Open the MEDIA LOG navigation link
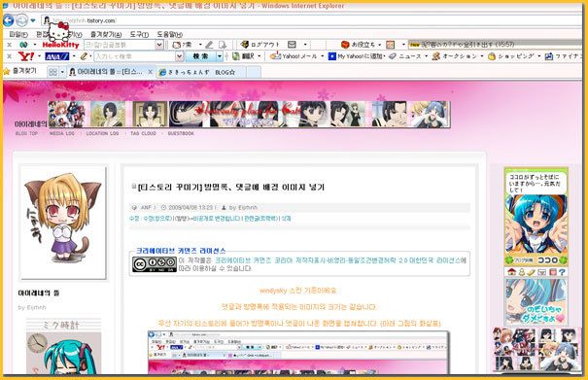Screen dimensions: 588x380 62,133
